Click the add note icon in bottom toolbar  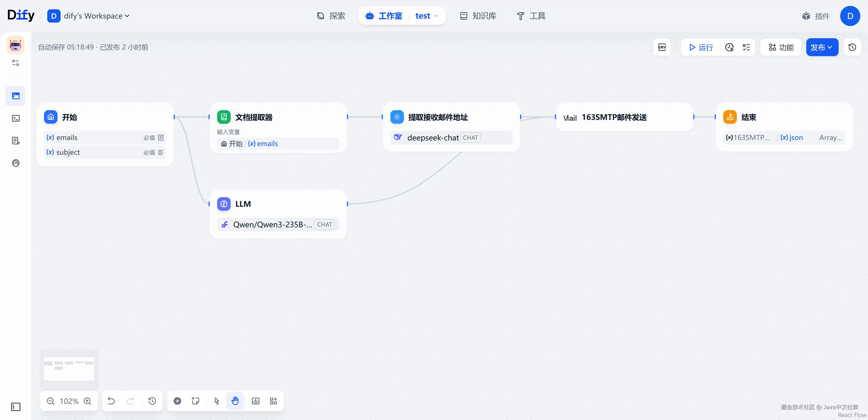tap(196, 401)
